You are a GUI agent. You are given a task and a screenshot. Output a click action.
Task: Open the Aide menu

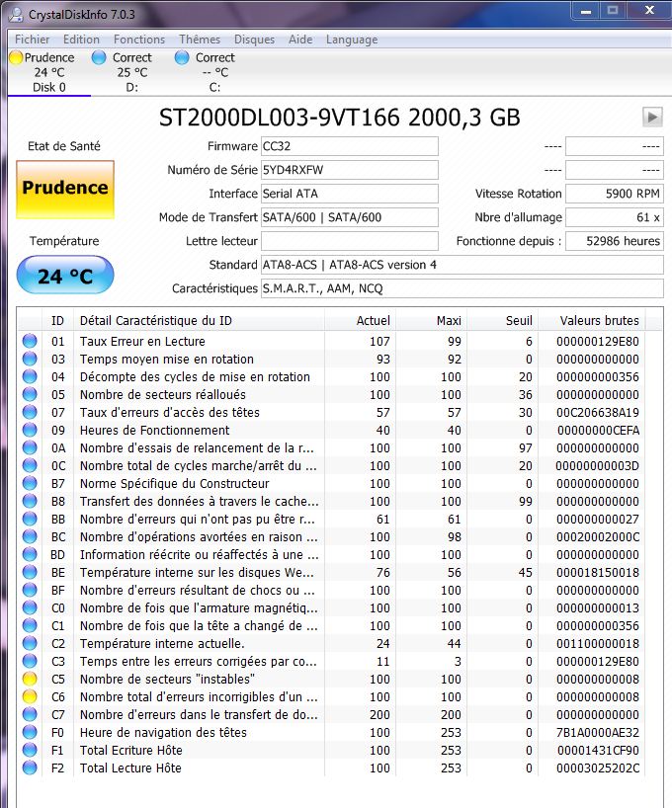300,40
